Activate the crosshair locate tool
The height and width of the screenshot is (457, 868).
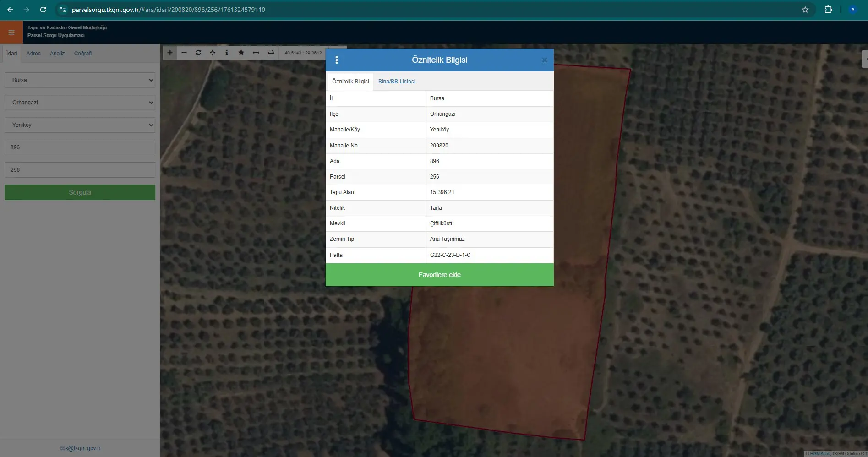pyautogui.click(x=213, y=53)
